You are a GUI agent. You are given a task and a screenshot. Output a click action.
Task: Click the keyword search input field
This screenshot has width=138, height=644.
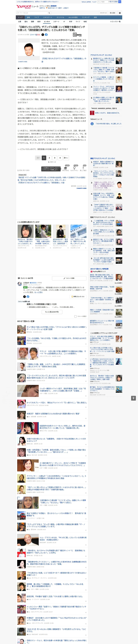point(32,13)
